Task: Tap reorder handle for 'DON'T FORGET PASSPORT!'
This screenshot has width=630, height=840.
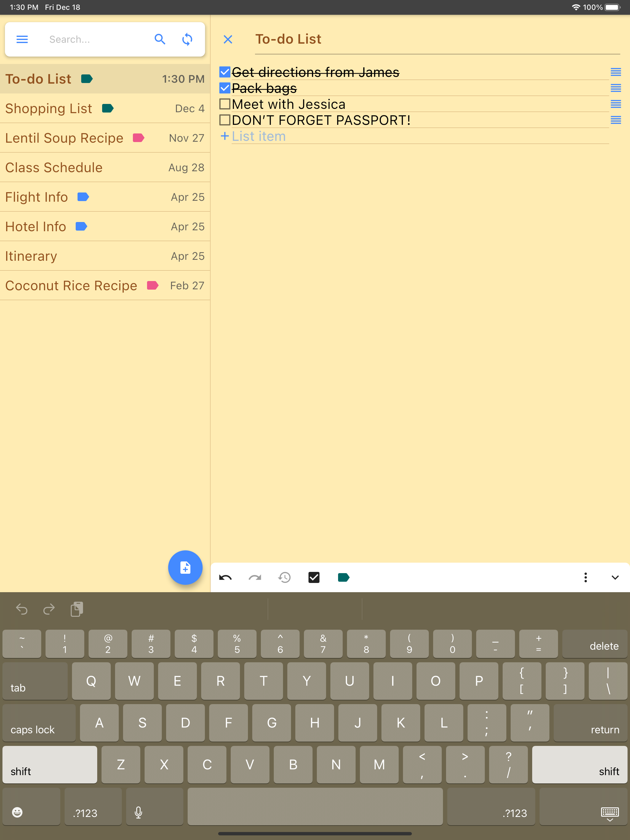Action: 616,120
